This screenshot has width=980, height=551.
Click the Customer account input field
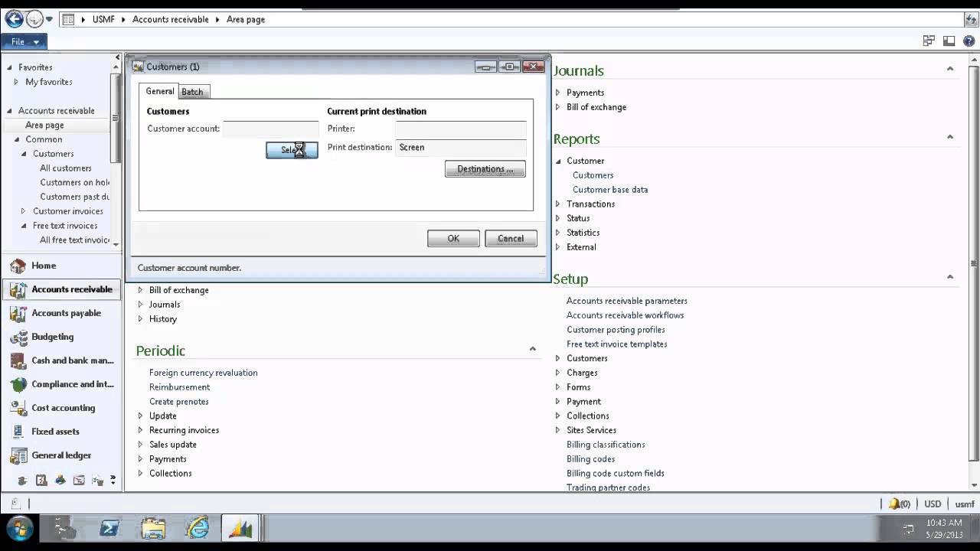(271, 129)
